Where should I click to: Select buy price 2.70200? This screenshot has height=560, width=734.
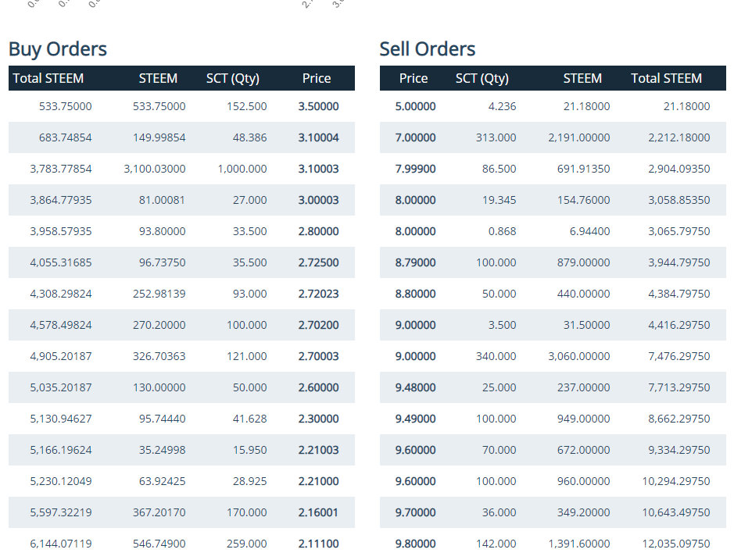[318, 325]
